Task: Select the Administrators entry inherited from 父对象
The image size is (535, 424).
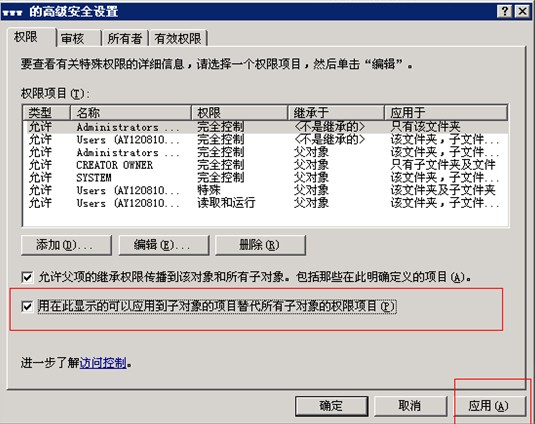Action: click(265, 152)
